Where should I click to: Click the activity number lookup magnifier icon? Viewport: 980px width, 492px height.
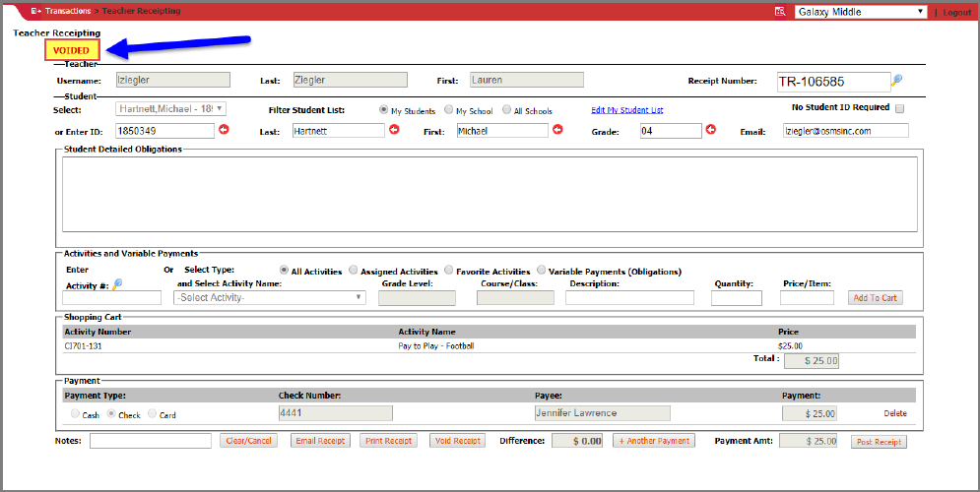point(117,284)
